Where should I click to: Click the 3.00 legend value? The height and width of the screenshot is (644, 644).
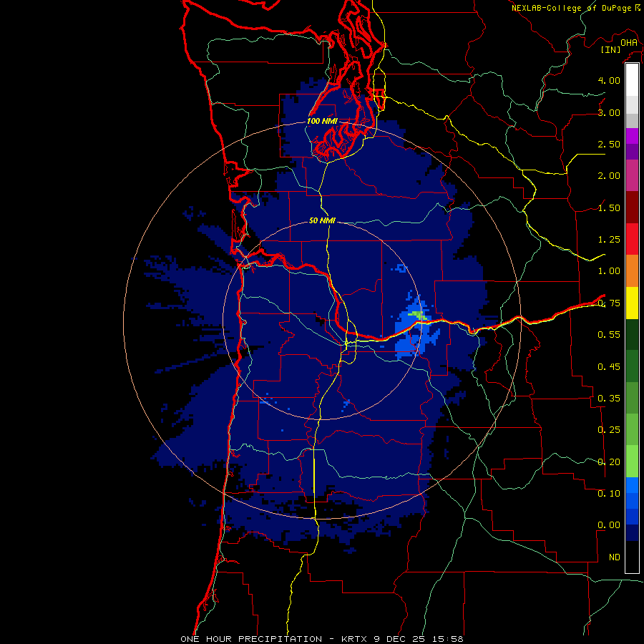[x=609, y=112]
